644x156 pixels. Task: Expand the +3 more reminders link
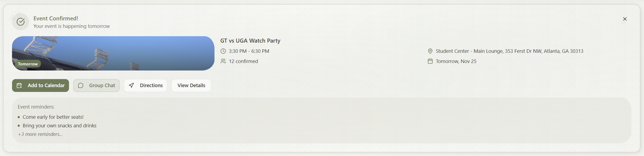point(40,134)
